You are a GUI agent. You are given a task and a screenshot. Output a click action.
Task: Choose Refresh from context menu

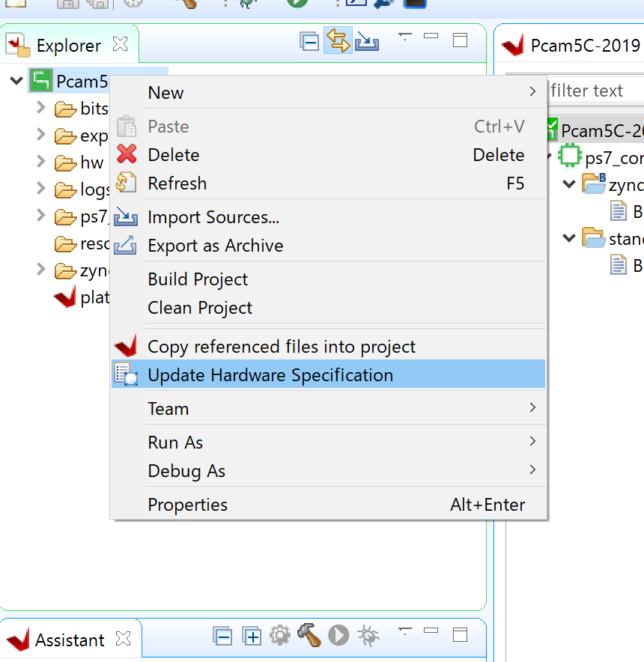(328, 183)
